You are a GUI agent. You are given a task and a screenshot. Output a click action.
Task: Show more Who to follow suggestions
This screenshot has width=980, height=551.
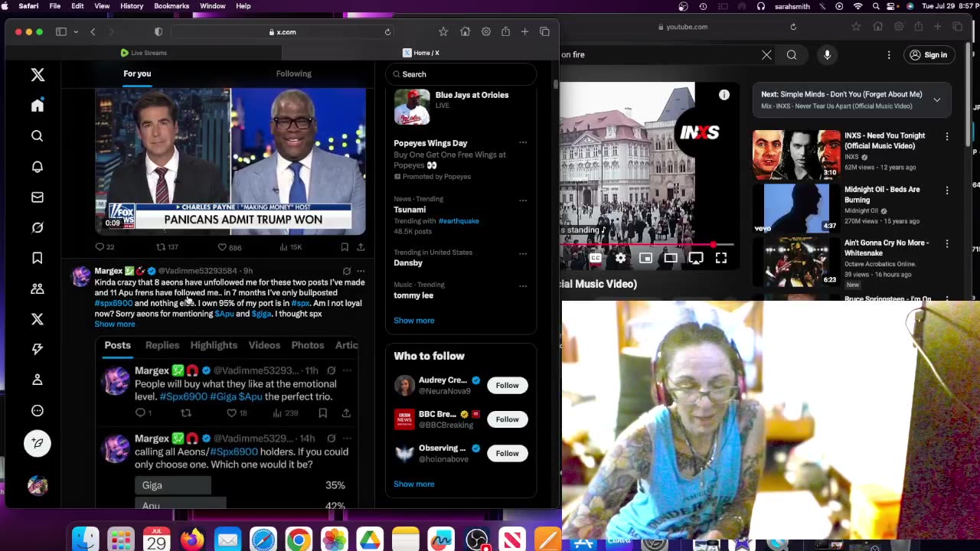[414, 484]
